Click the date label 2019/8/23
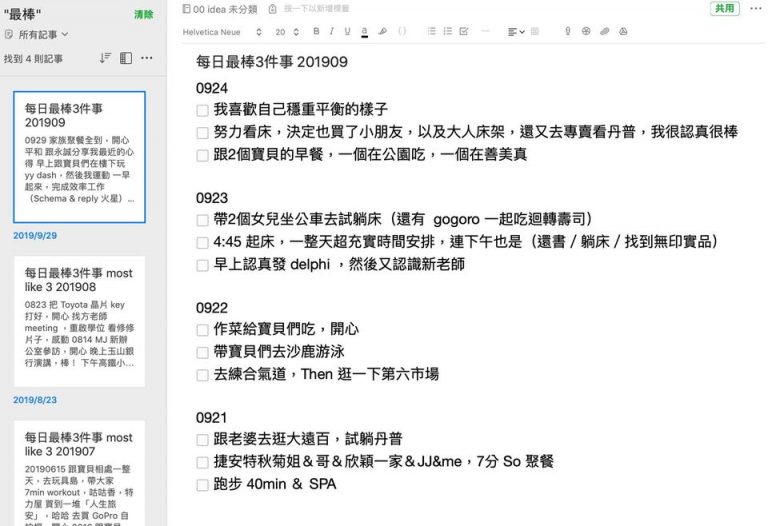This screenshot has width=768, height=526. (x=35, y=400)
